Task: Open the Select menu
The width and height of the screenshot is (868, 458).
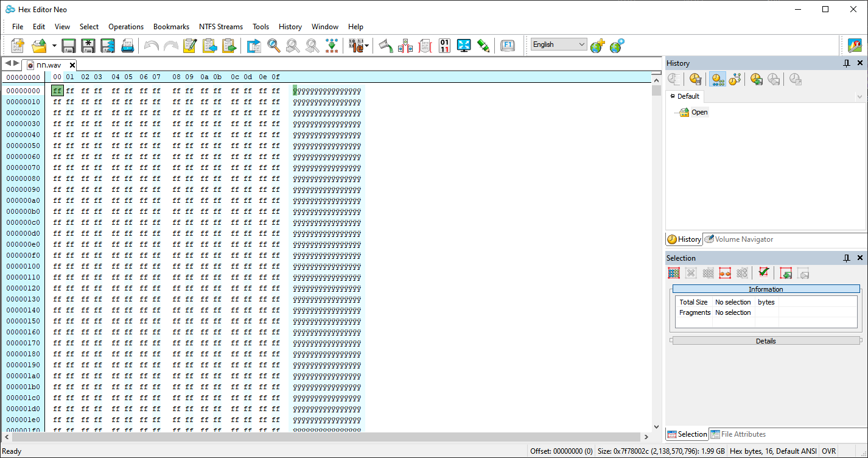Action: [x=89, y=27]
